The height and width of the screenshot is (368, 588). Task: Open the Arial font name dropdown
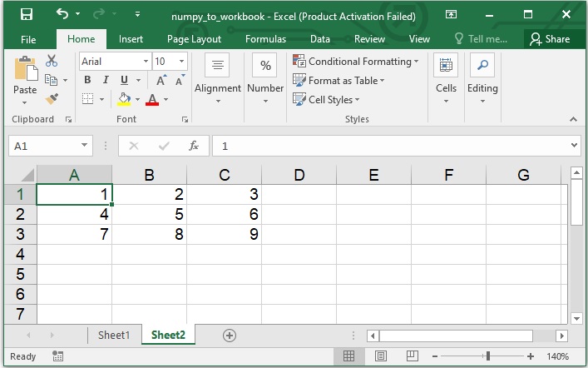(x=146, y=61)
